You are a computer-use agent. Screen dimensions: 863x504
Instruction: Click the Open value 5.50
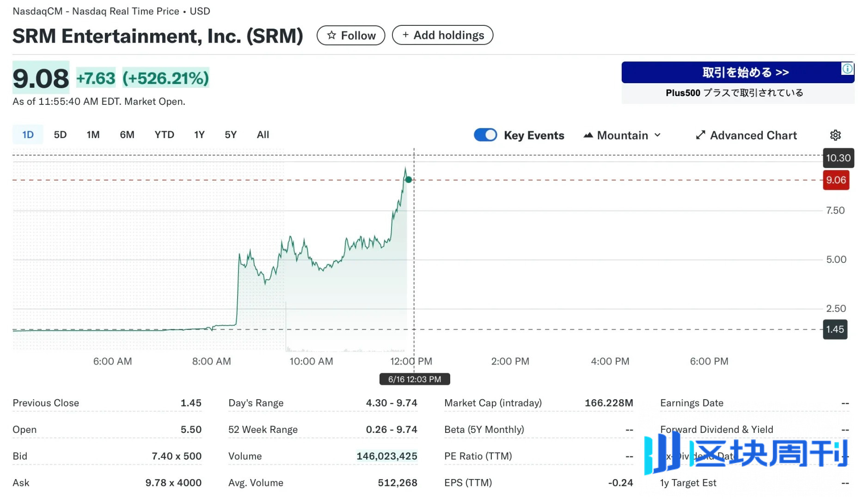(x=191, y=430)
